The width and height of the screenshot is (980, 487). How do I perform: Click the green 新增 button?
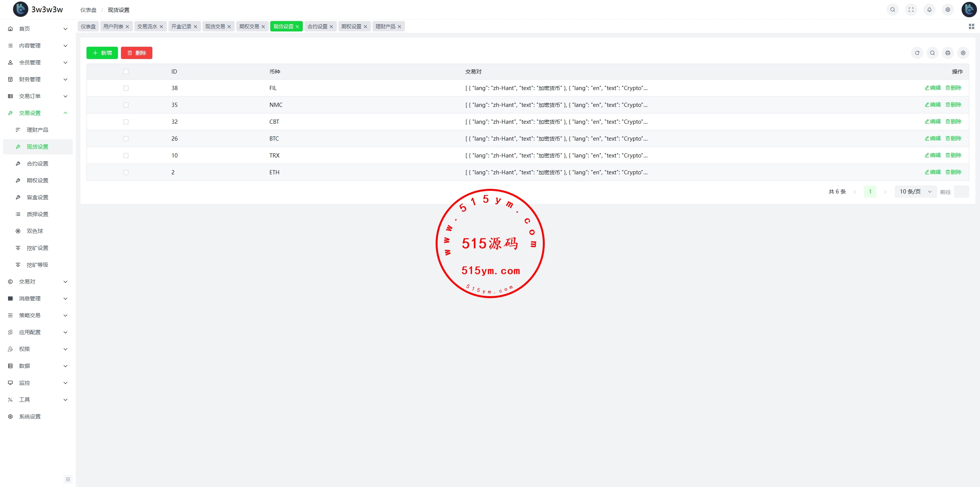[102, 53]
